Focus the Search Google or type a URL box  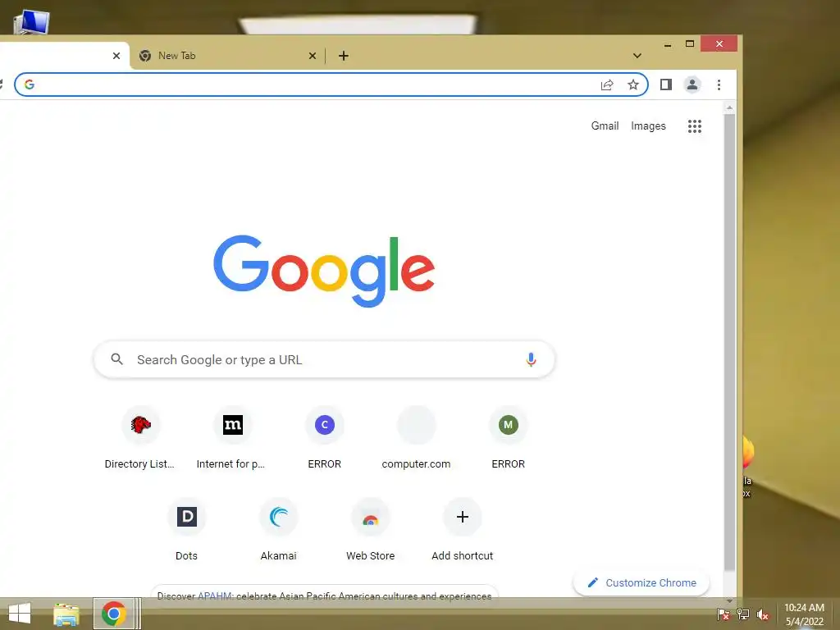[x=324, y=359]
